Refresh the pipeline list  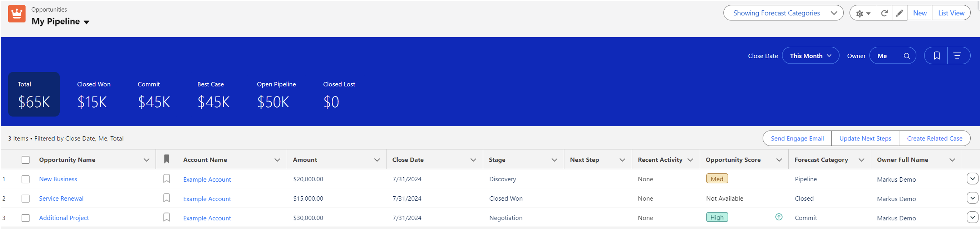click(884, 13)
